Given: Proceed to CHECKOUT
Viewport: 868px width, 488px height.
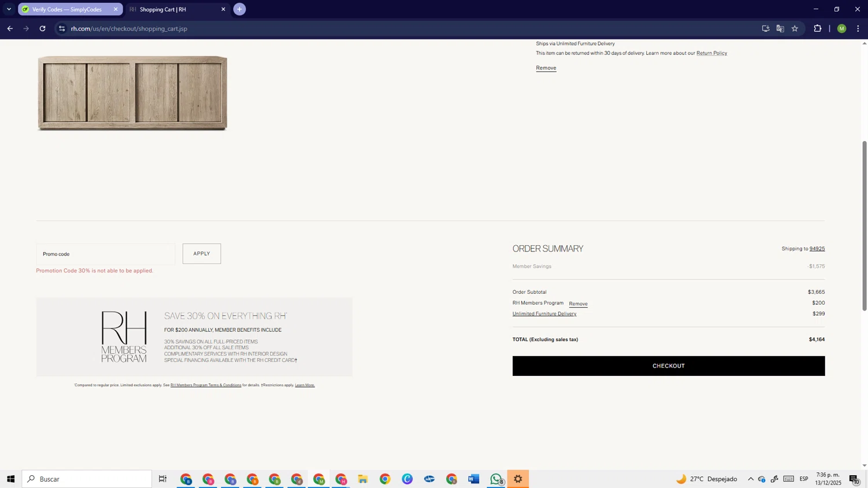Looking at the screenshot, I should 668,366.
